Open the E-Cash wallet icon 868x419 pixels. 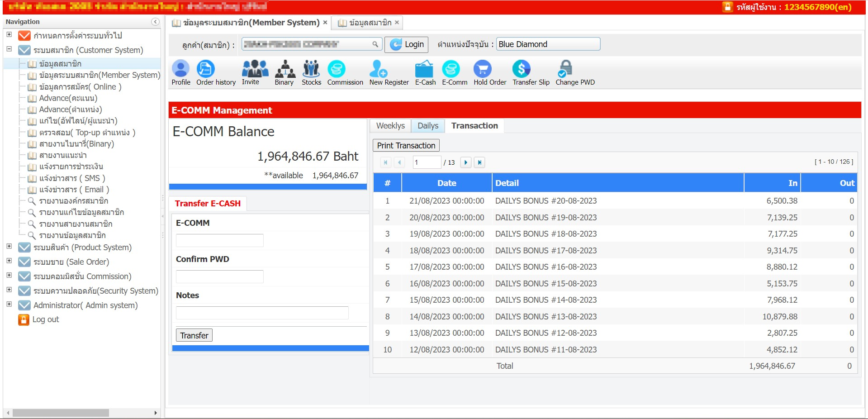pyautogui.click(x=424, y=69)
